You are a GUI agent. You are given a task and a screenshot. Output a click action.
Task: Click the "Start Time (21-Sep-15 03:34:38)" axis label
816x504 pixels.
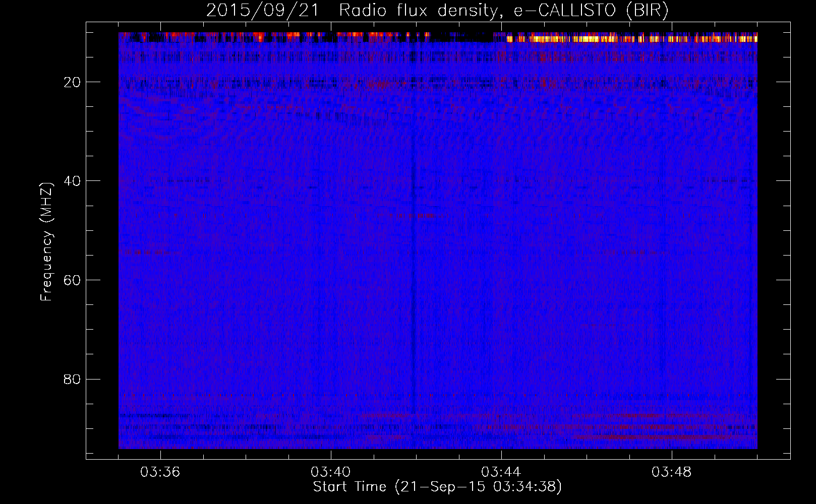[437, 487]
